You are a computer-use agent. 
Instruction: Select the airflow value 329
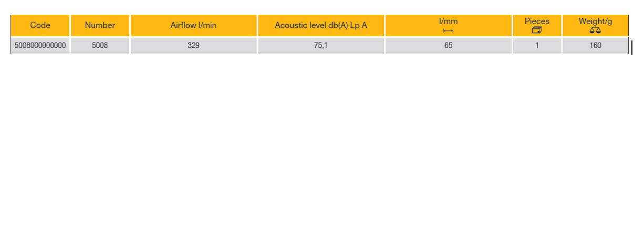pyautogui.click(x=193, y=46)
